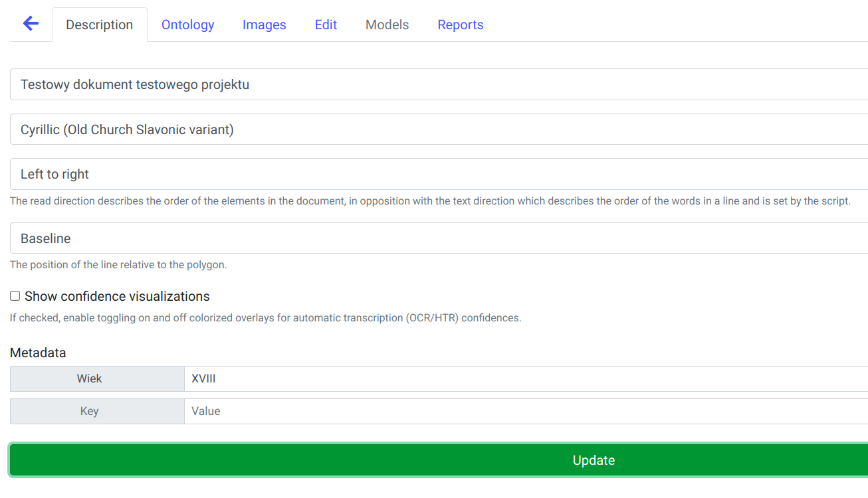Click the read direction help text
868x498 pixels.
(430, 201)
